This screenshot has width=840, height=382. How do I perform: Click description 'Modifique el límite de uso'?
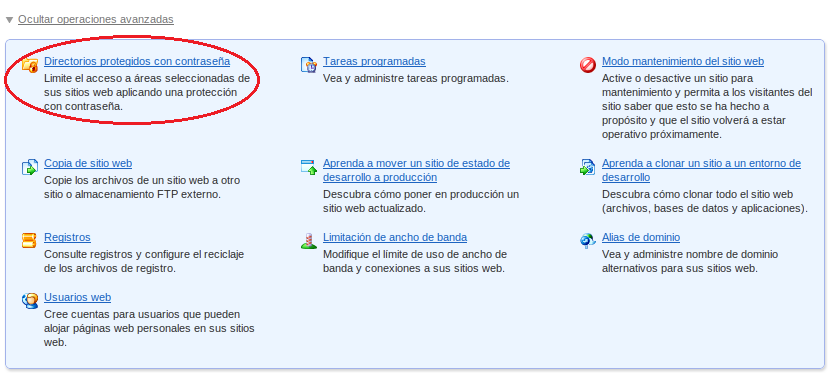415,261
